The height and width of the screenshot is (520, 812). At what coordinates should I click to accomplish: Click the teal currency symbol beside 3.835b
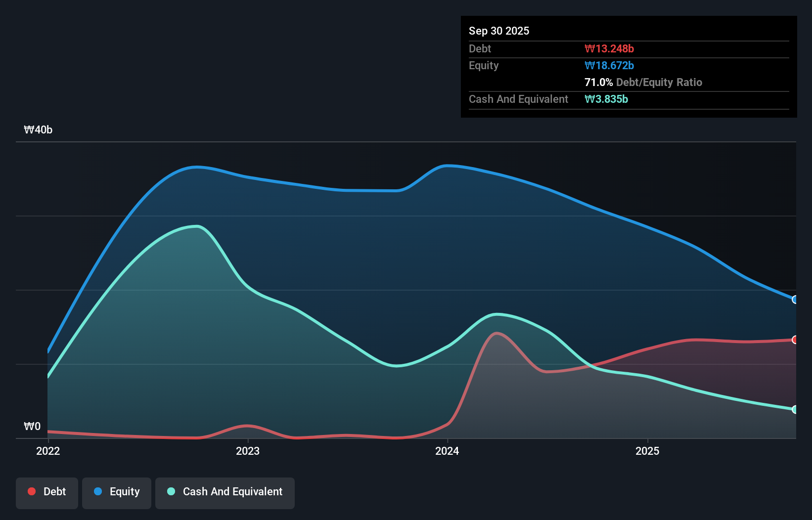click(x=588, y=99)
